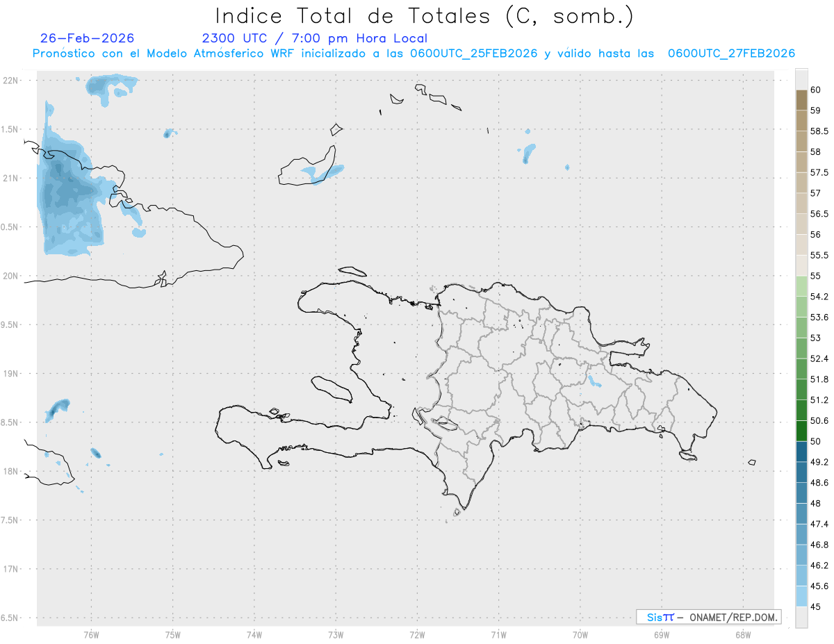
Task: Select the date label "26-Feb-2026"
Action: [x=88, y=38]
